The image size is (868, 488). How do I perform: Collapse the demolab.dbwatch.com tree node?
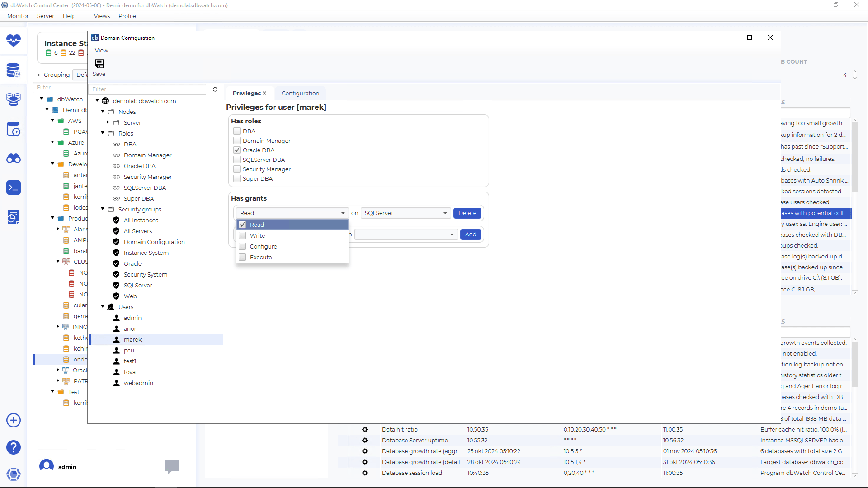click(97, 101)
